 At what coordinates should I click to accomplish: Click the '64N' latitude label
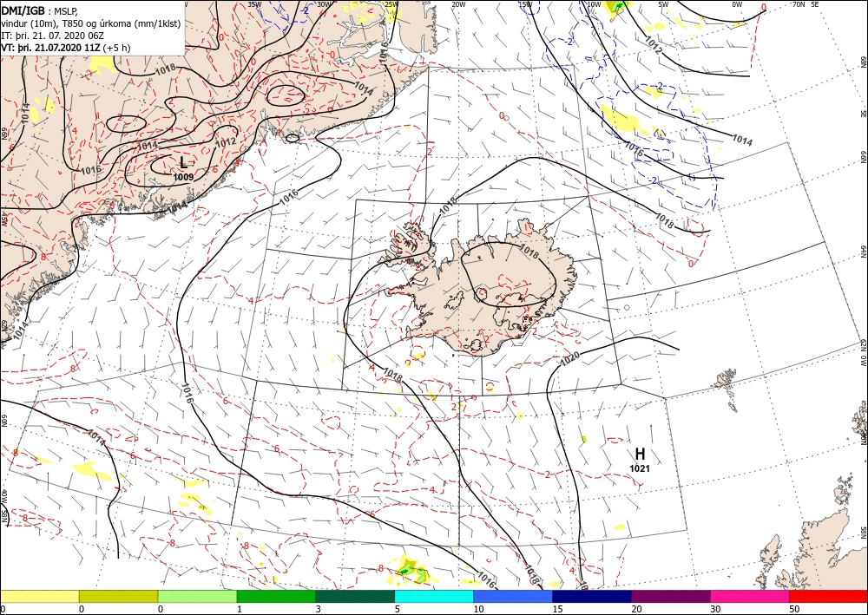pyautogui.click(x=863, y=251)
